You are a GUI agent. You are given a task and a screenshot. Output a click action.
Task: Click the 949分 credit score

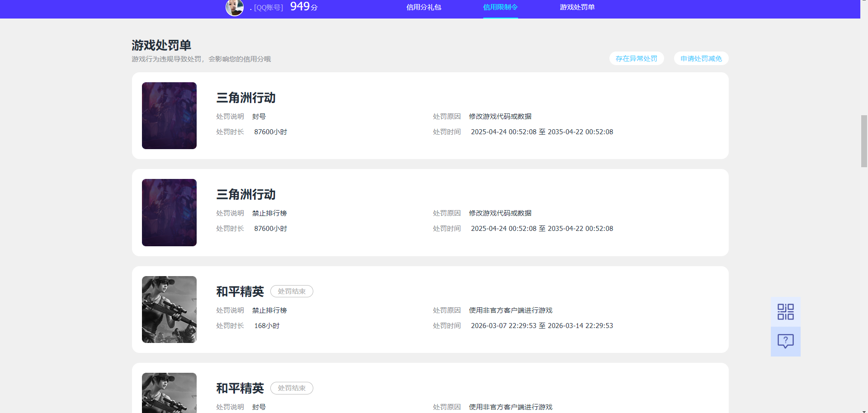click(304, 7)
